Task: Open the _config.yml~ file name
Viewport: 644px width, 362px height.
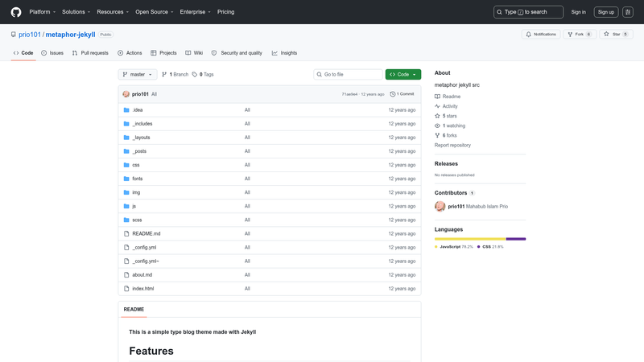Action: (146, 261)
